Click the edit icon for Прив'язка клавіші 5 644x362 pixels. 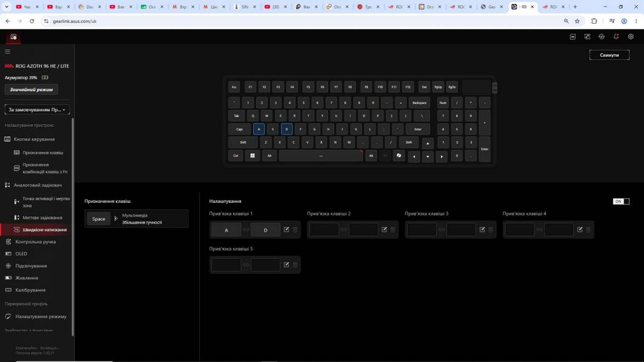point(286,265)
